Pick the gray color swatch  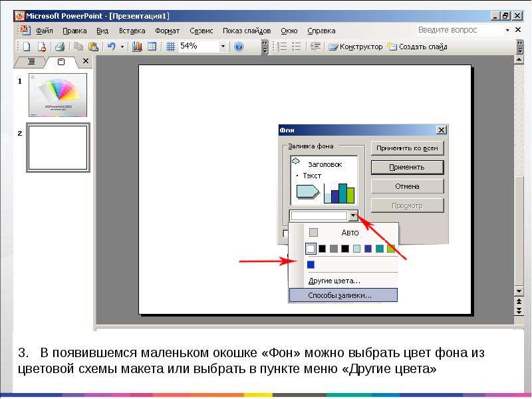point(334,249)
